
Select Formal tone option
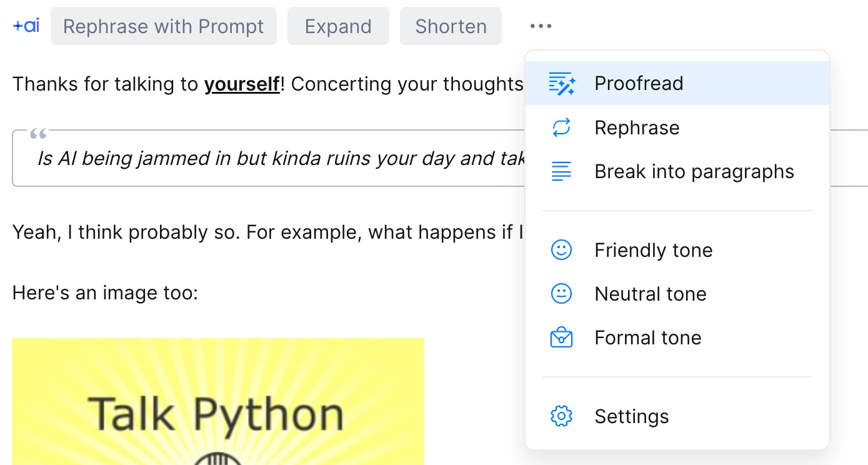(x=647, y=338)
